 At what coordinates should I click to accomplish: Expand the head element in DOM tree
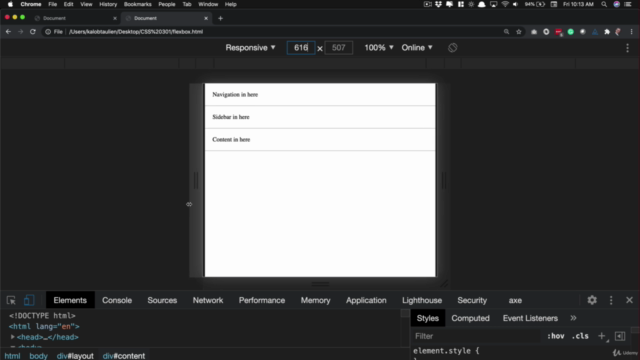coord(13,337)
